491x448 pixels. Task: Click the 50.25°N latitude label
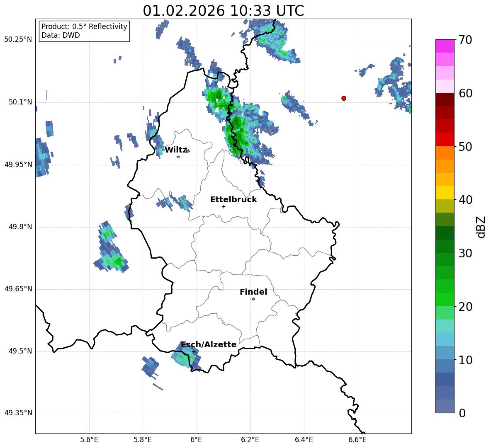[18, 40]
